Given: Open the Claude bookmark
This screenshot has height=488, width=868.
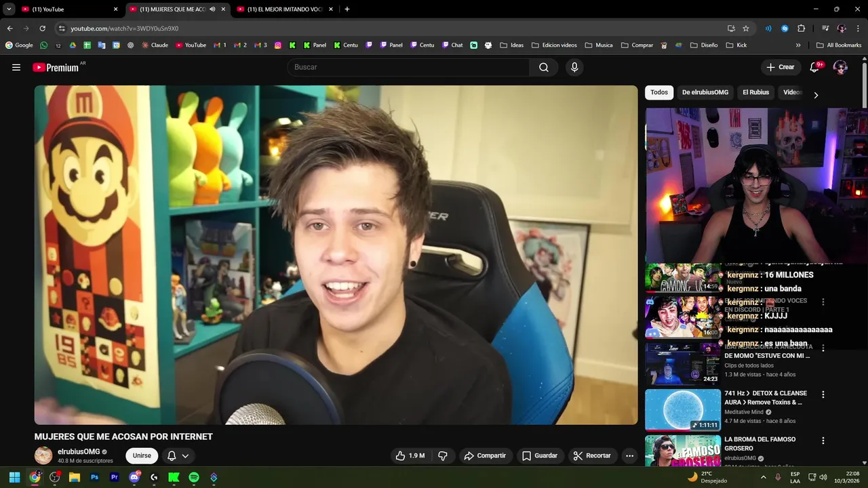Looking at the screenshot, I should [x=155, y=45].
